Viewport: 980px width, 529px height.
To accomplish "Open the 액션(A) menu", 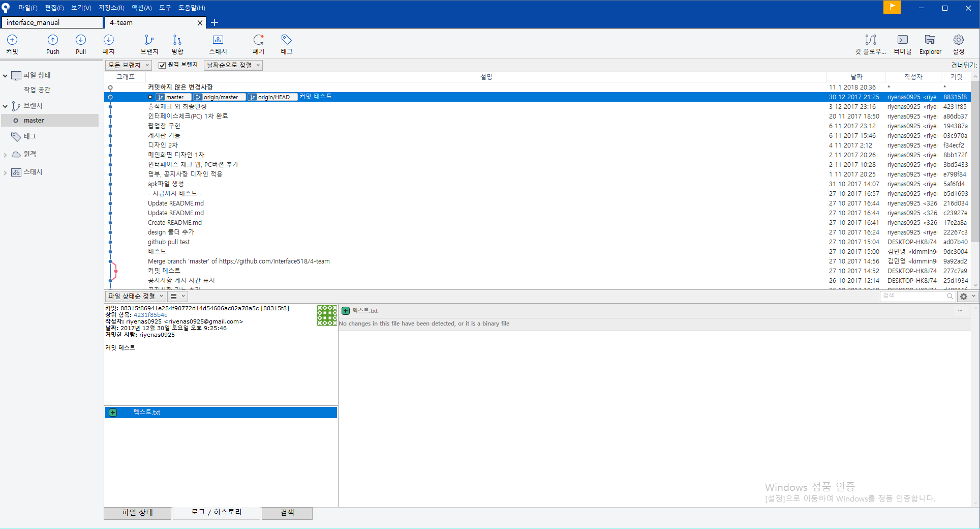I will pyautogui.click(x=142, y=8).
